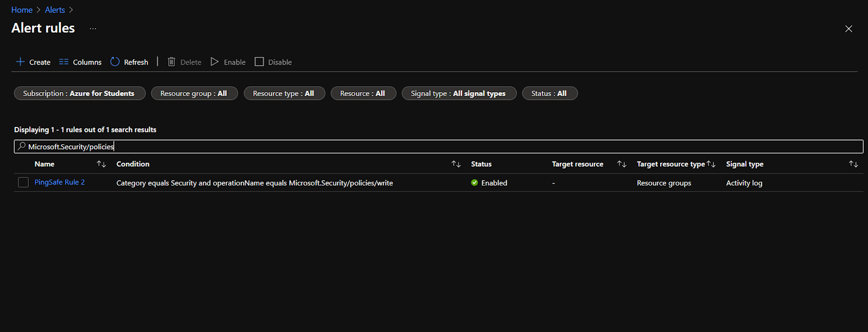
Task: Close the Alert rules pane
Action: [x=848, y=29]
